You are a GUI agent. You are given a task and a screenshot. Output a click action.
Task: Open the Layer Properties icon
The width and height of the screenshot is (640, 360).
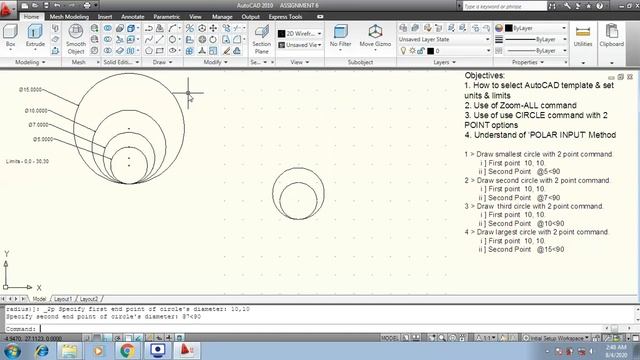(403, 28)
